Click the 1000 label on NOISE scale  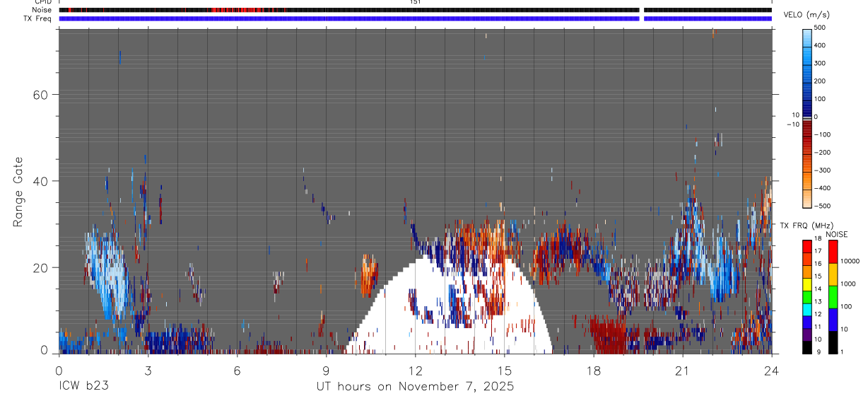848,284
